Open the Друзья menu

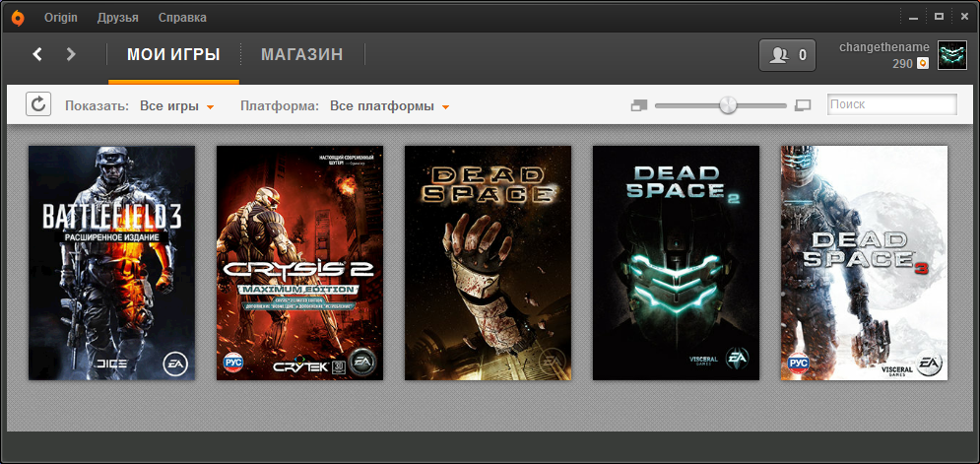click(x=118, y=18)
